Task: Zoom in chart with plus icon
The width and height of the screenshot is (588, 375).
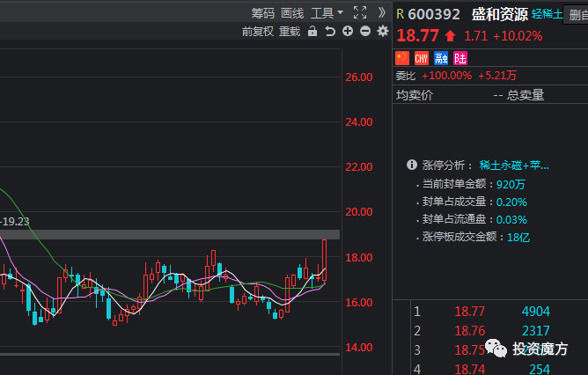Action: point(348,31)
